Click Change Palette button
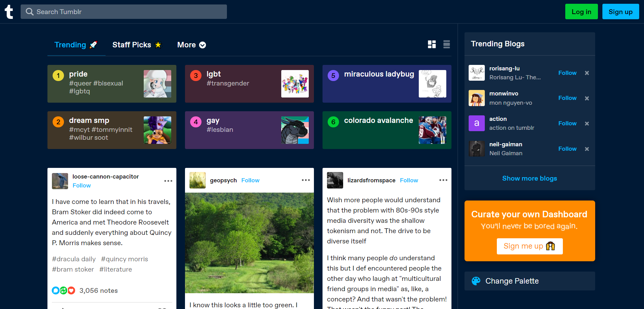Image resolution: width=644 pixels, height=309 pixels. pyautogui.click(x=530, y=281)
